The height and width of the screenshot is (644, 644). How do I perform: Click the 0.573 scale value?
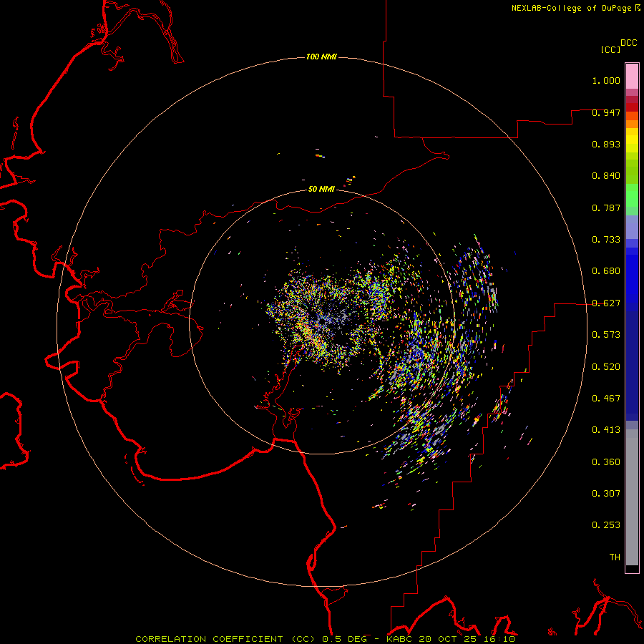606,335
